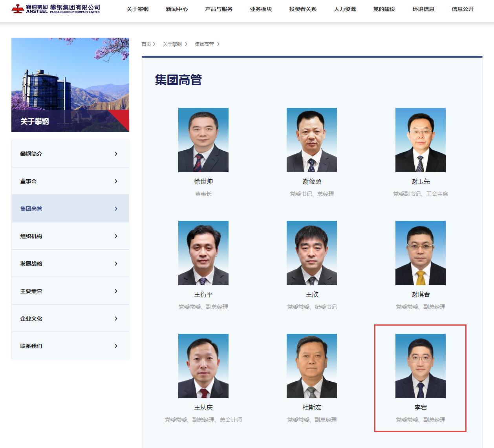The image size is (494, 448).
Task: Click the arrow icon next to 组织机构
Action: pyautogui.click(x=116, y=236)
